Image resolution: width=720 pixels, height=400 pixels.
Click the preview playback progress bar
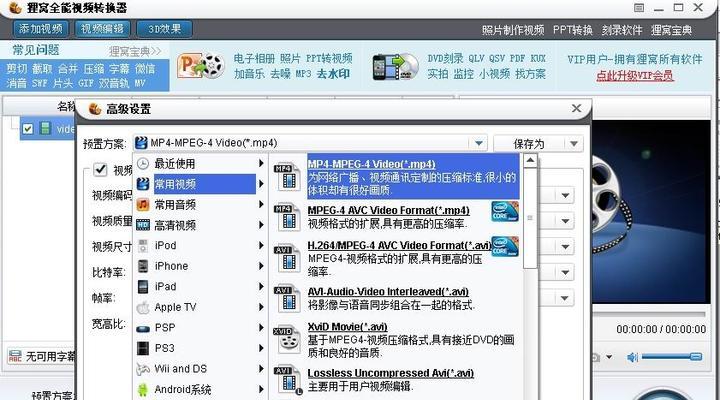click(x=649, y=314)
